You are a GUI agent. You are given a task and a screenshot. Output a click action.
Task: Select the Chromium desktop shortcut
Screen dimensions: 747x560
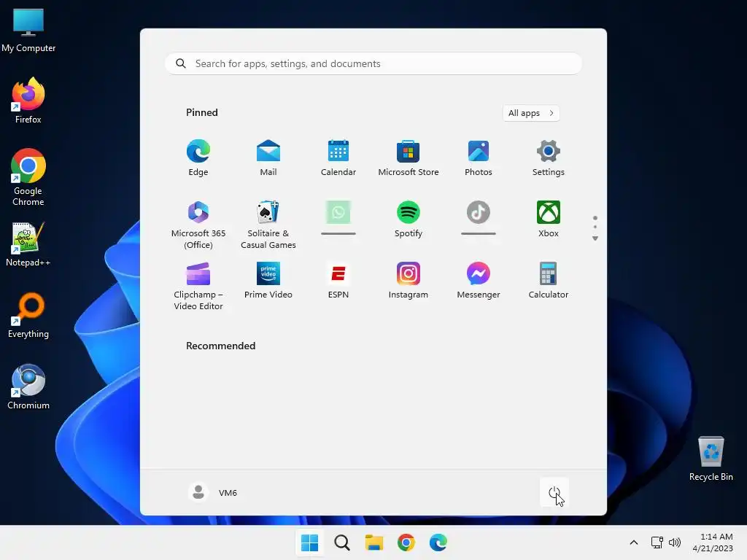(28, 386)
